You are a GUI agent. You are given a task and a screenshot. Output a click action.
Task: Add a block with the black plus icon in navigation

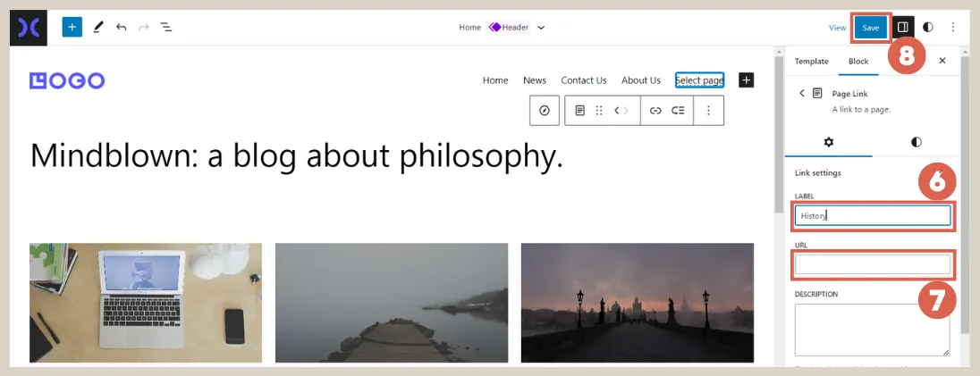point(747,80)
